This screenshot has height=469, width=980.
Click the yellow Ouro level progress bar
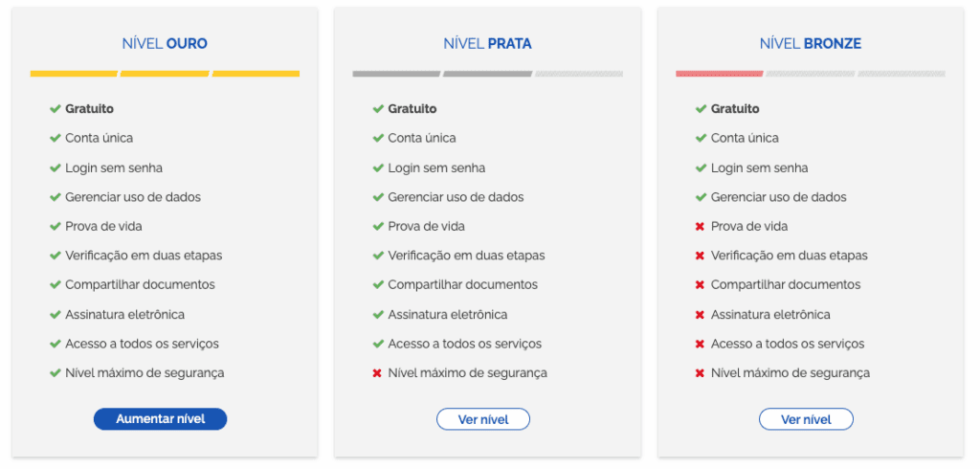point(165,74)
